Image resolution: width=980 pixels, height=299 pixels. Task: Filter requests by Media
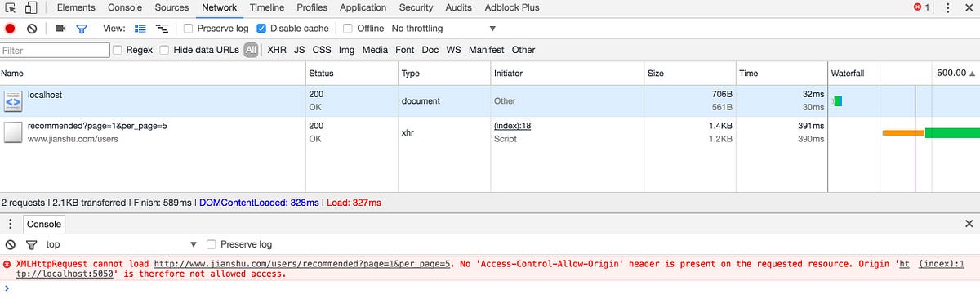375,50
